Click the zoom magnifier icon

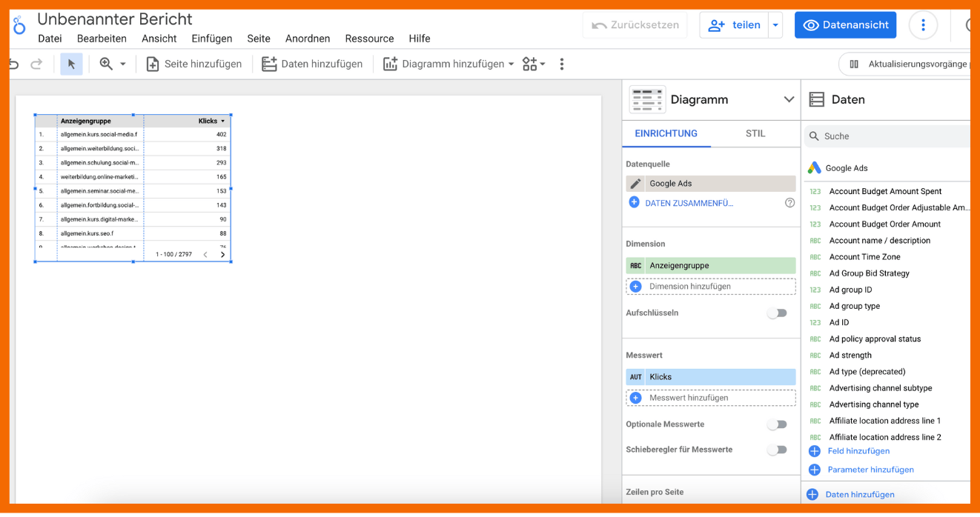coord(106,64)
